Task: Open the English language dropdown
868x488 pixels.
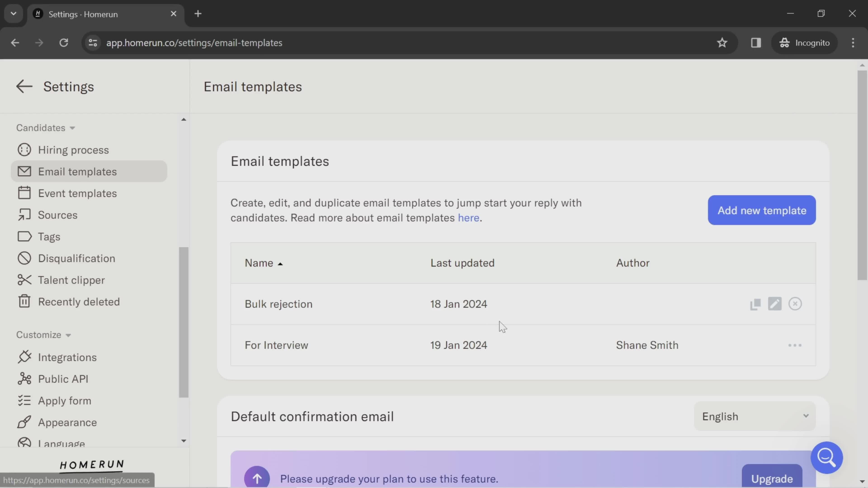Action: [755, 416]
